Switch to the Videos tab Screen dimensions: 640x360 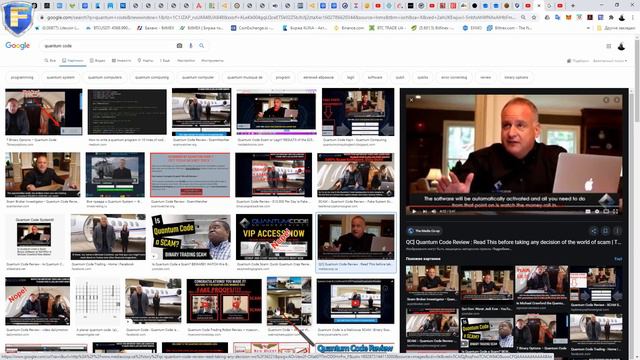98,60
